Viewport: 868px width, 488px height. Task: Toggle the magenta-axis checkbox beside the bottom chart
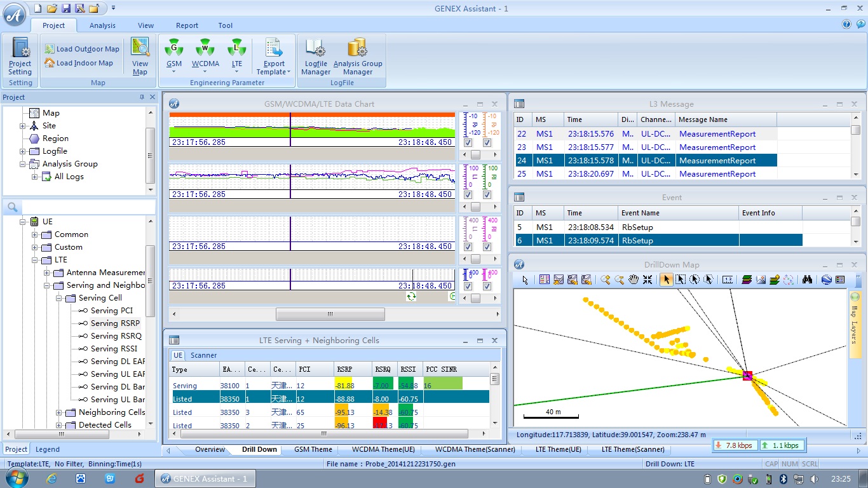(x=487, y=287)
